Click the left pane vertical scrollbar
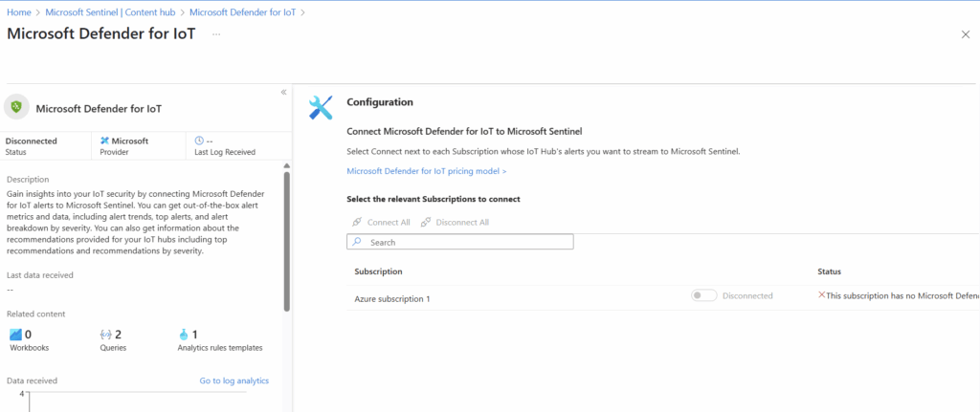The image size is (980, 412). [286, 242]
